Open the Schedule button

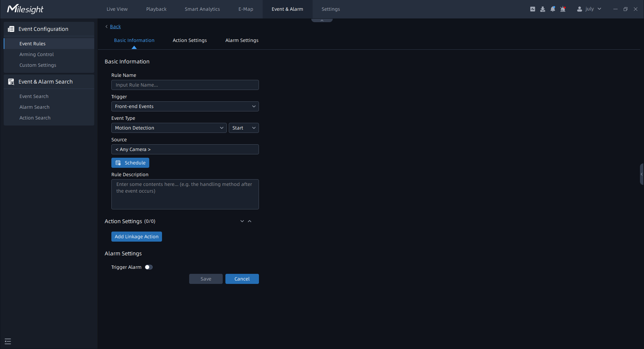click(x=130, y=163)
